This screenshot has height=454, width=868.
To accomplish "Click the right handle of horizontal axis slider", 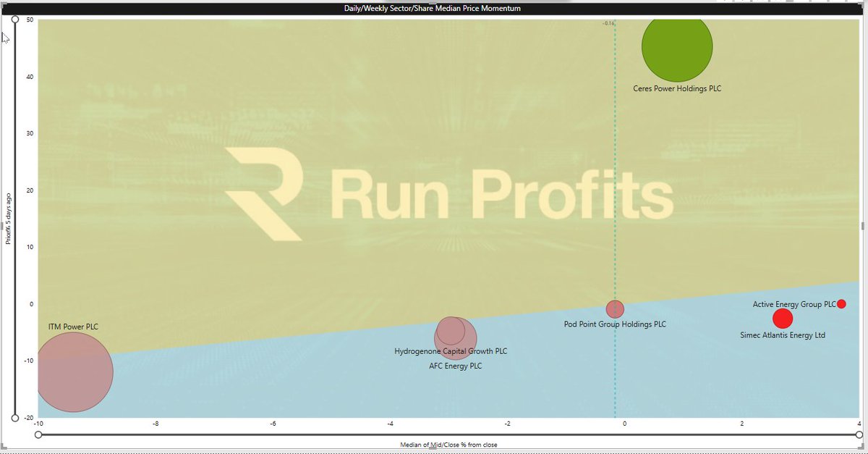I will [x=859, y=434].
